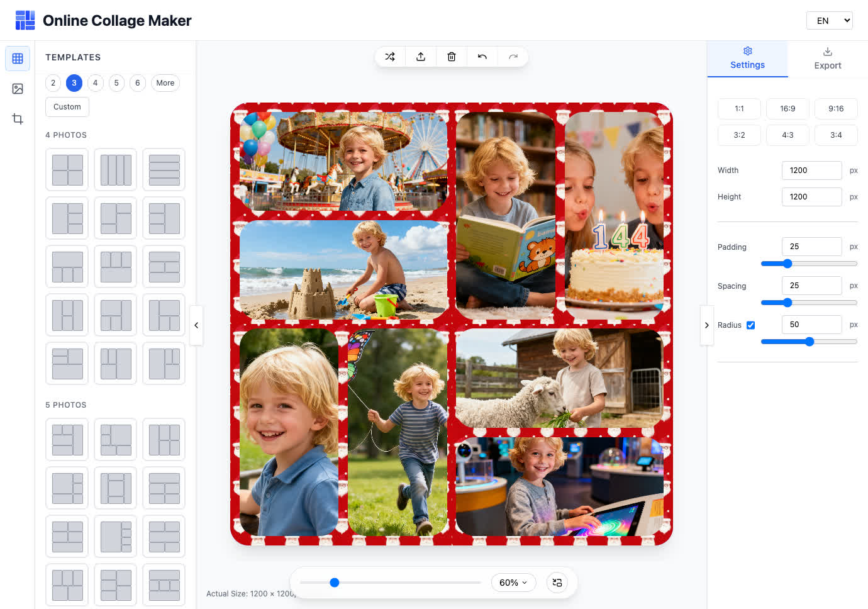Screen dimensions: 868x609
Task: Click the Padding slider handle
Action: (787, 264)
